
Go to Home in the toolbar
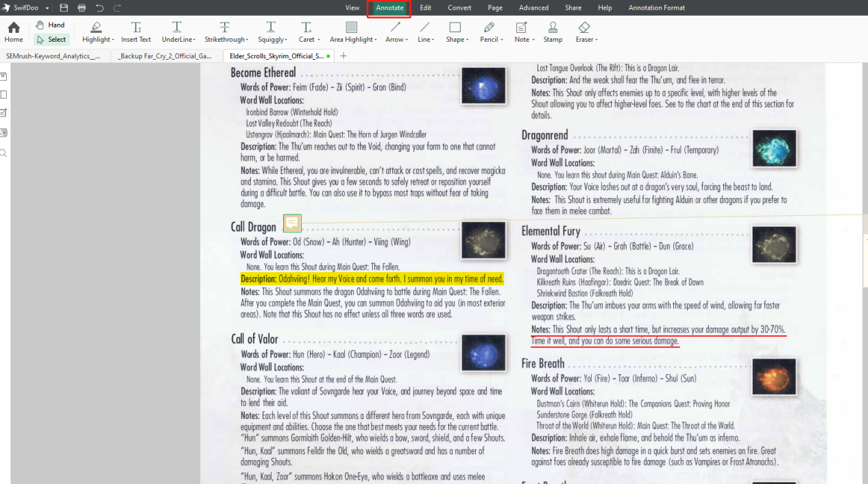[14, 32]
